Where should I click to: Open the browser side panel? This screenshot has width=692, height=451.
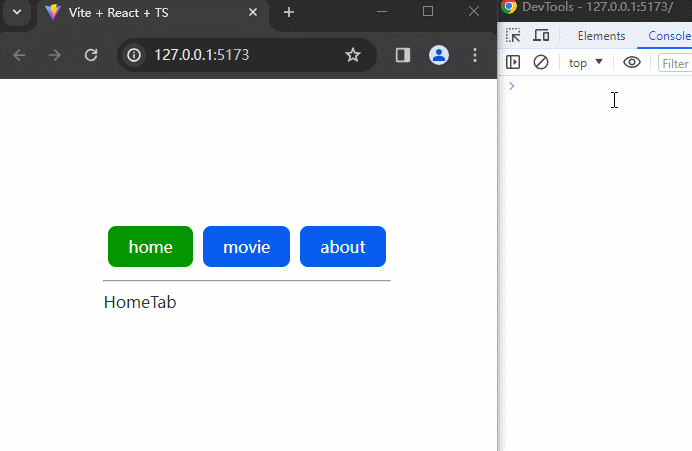coord(403,55)
